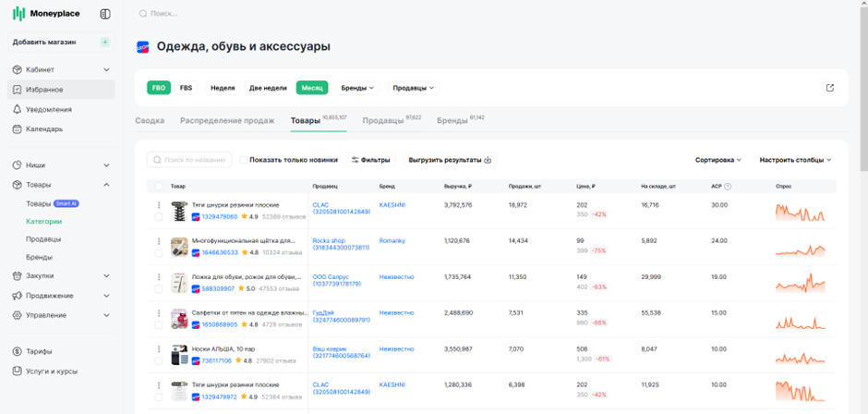
Task: Switch to the Бренды tab with 61,142 count
Action: [461, 120]
